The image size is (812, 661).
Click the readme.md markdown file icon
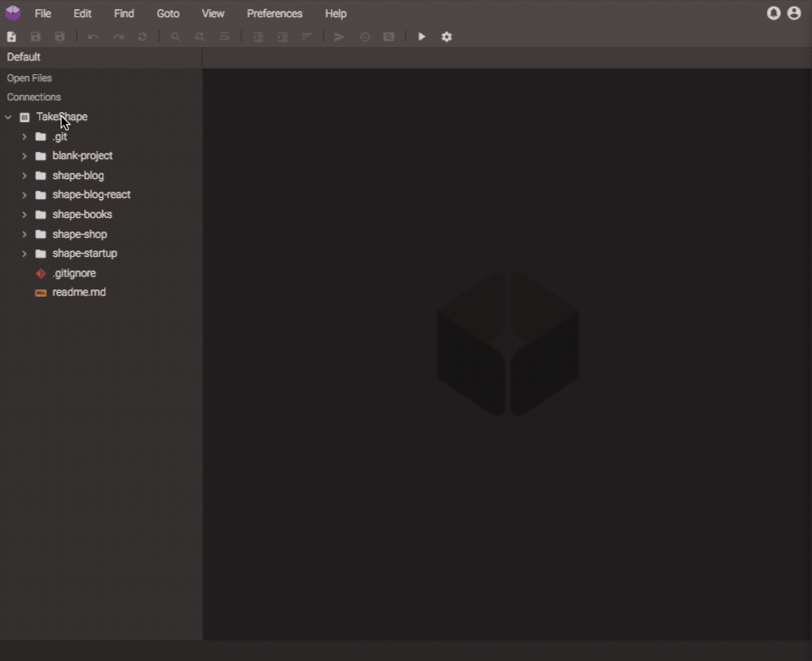(41, 293)
